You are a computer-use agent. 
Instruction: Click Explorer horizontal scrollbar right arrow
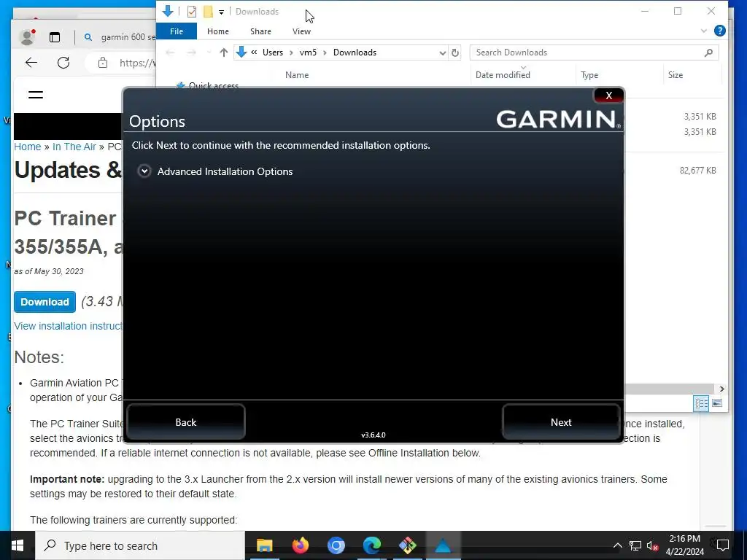[x=721, y=389]
